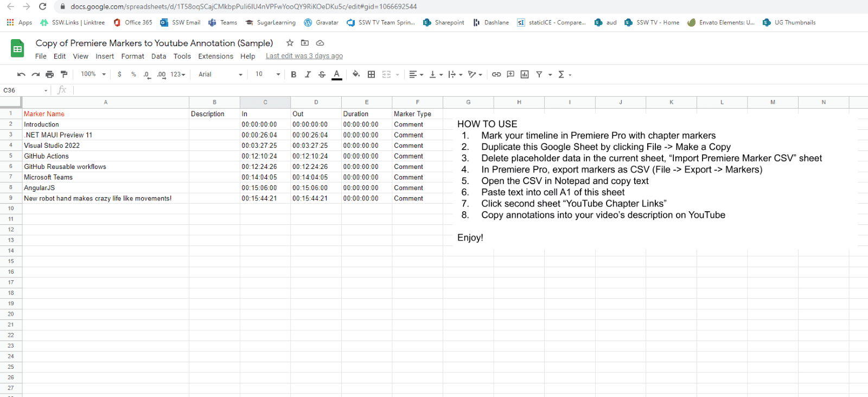Click the Print icon
Screen dimensions: 868x397
coord(50,74)
